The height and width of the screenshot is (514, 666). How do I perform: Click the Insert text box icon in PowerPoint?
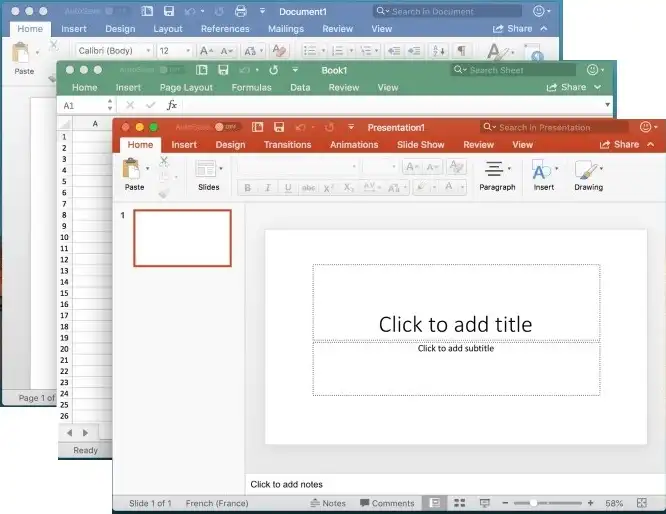coord(541,169)
